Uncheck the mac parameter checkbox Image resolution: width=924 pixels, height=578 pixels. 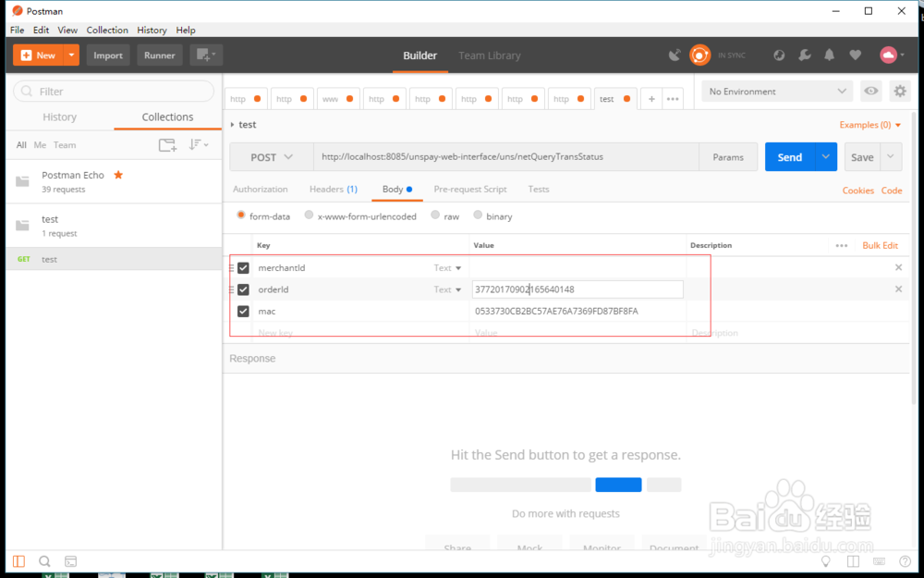(243, 312)
